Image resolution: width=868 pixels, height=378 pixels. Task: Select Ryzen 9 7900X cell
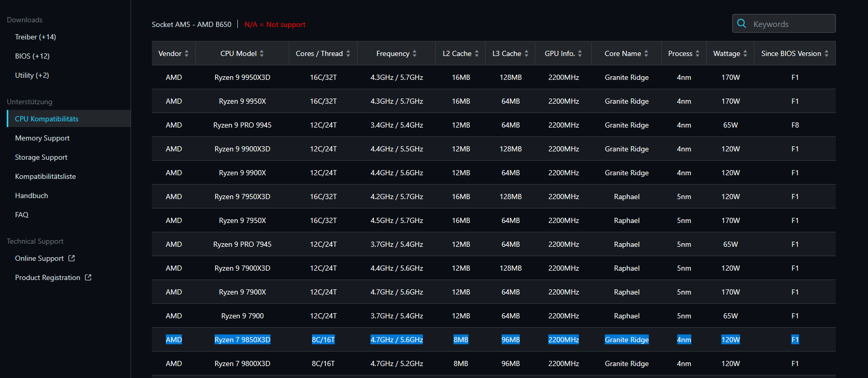[243, 292]
